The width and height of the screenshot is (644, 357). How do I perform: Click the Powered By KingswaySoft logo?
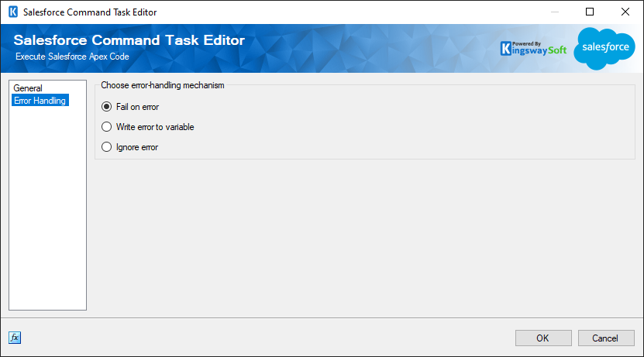pyautogui.click(x=533, y=49)
